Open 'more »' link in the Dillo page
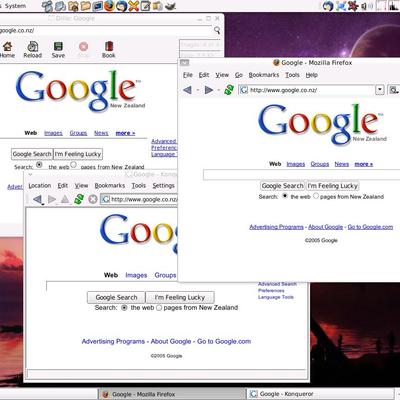 [125, 133]
